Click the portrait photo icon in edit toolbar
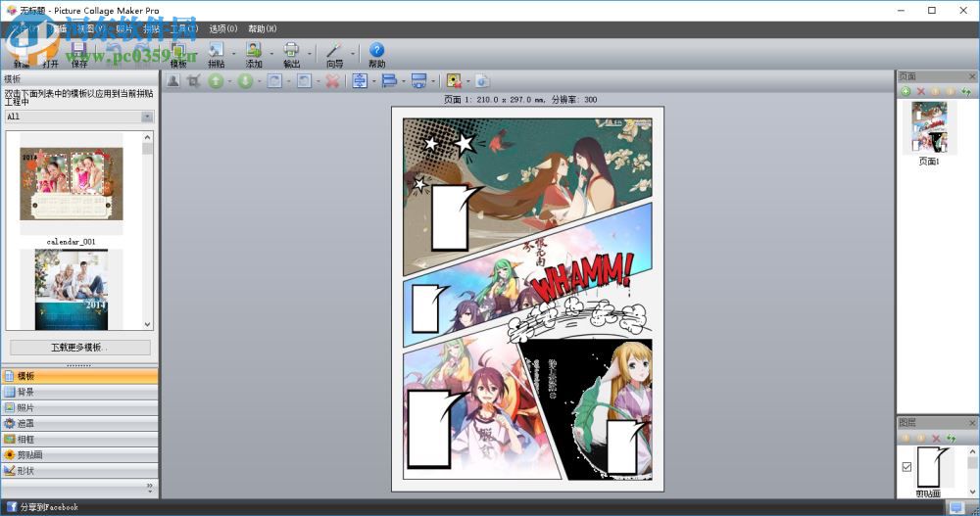Screen dimensions: 980x516 point(173,80)
